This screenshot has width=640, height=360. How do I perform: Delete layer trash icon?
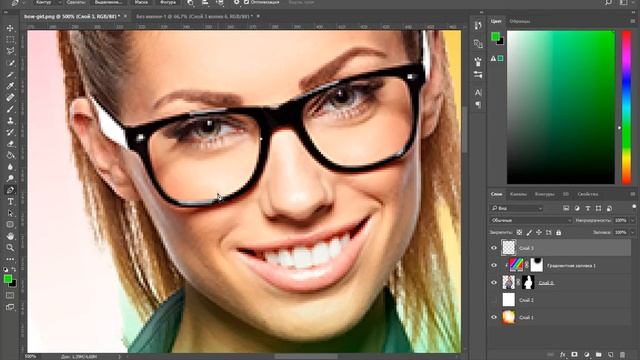pyautogui.click(x=622, y=355)
